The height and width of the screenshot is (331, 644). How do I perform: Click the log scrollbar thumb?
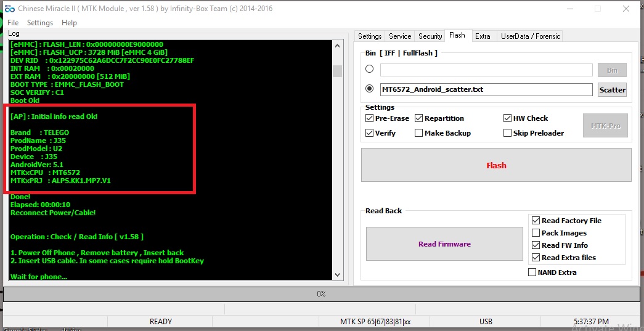pyautogui.click(x=338, y=71)
